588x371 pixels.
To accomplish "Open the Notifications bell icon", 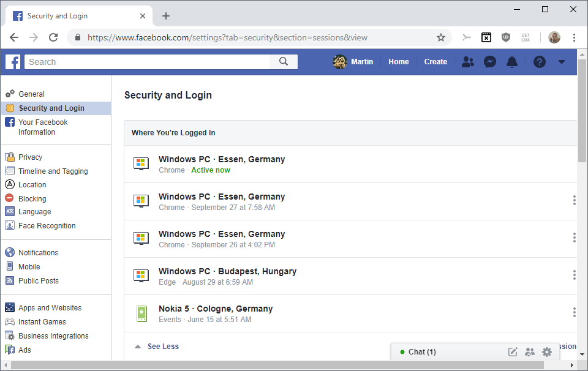I will click(x=512, y=62).
